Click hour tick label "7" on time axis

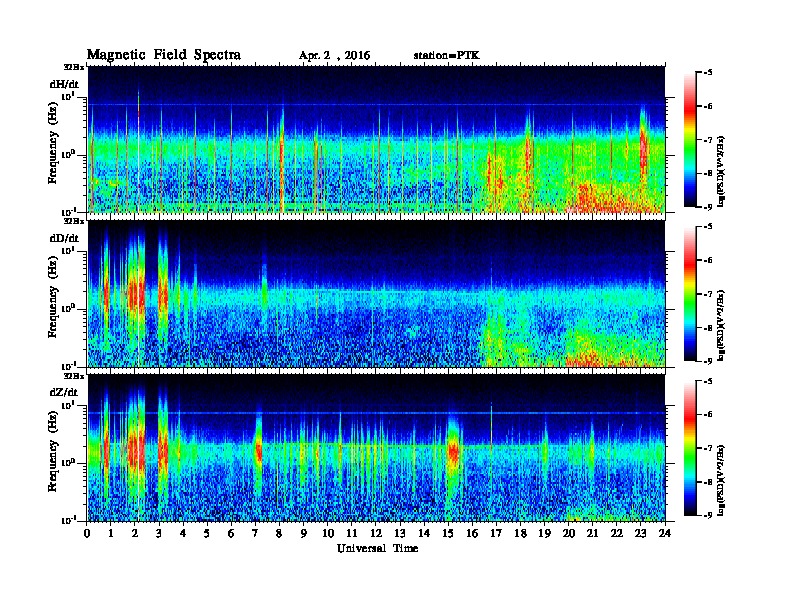(255, 533)
